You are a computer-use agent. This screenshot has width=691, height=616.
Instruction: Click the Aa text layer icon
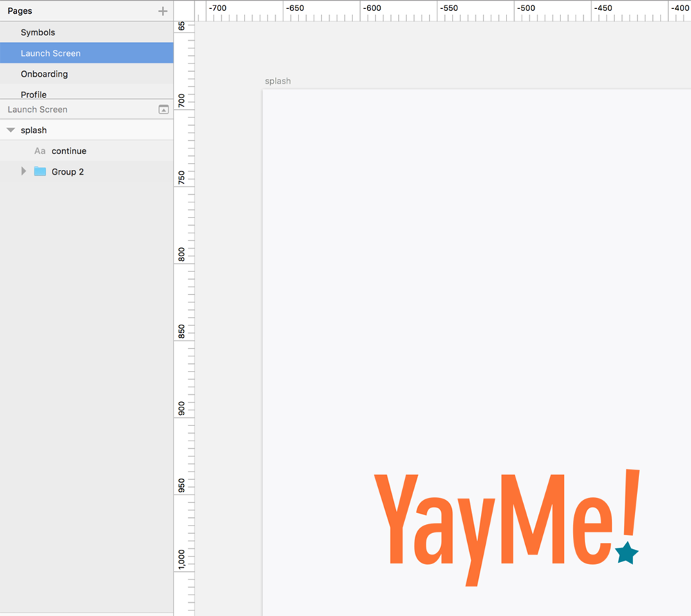39,151
